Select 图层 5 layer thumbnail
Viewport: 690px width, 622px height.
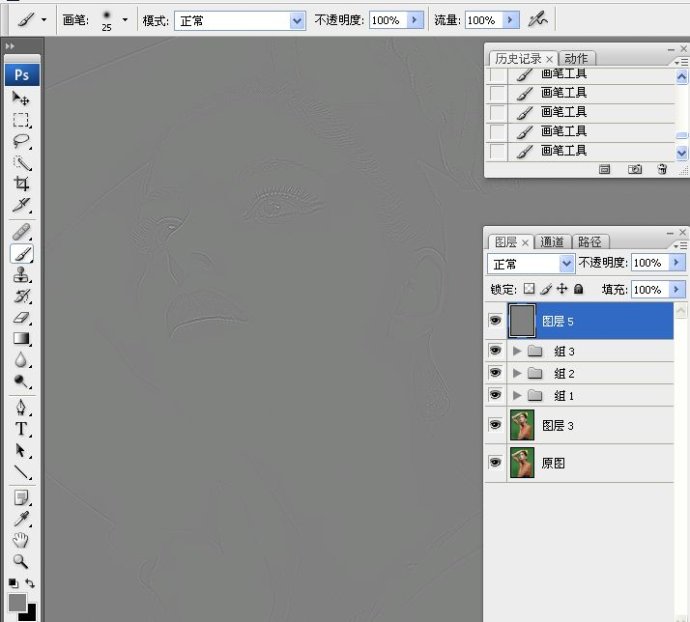coord(522,320)
